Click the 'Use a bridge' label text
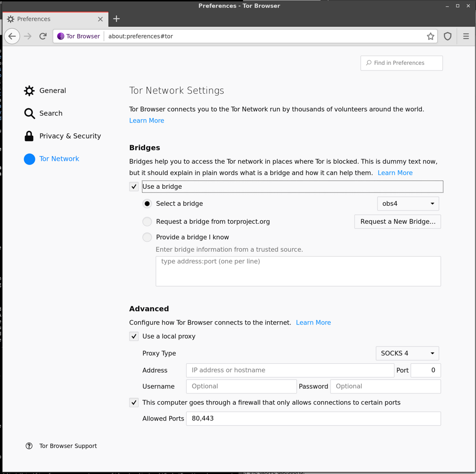This screenshot has width=476, height=474. (x=162, y=186)
